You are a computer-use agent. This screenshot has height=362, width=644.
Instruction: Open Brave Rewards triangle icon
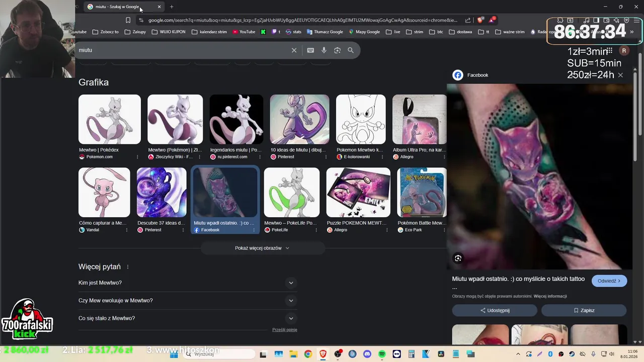493,20
